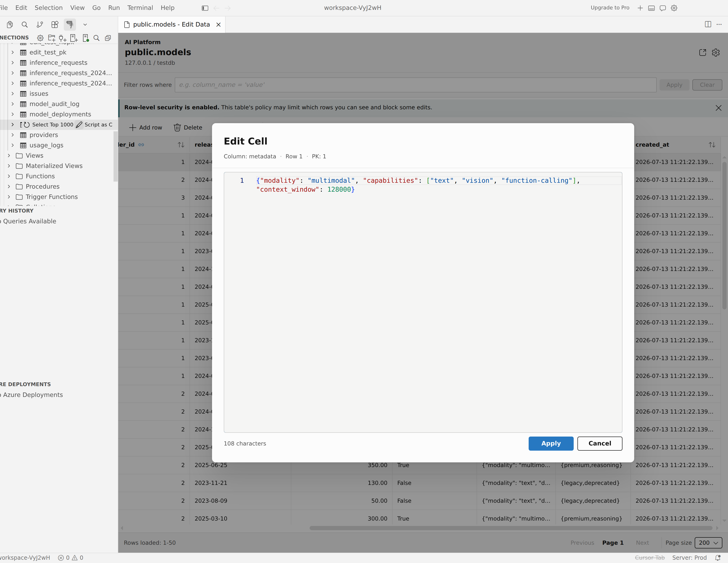Toggle the primary sidebar layout icon
Viewport: 728px width, 563px height.
[x=205, y=8]
